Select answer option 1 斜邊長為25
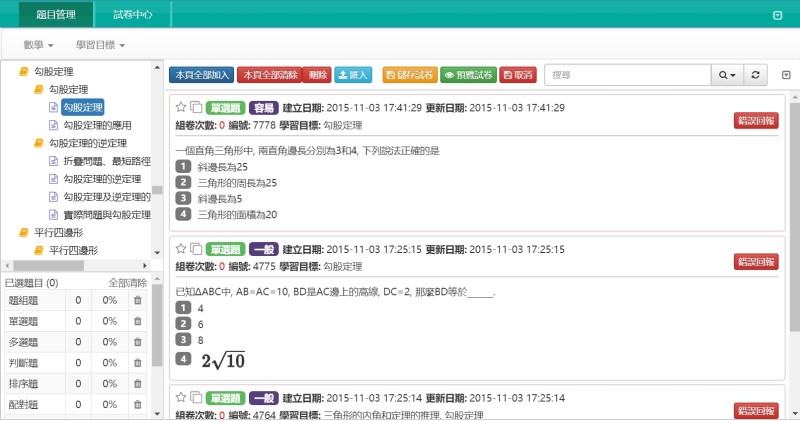The width and height of the screenshot is (800, 421). point(182,166)
